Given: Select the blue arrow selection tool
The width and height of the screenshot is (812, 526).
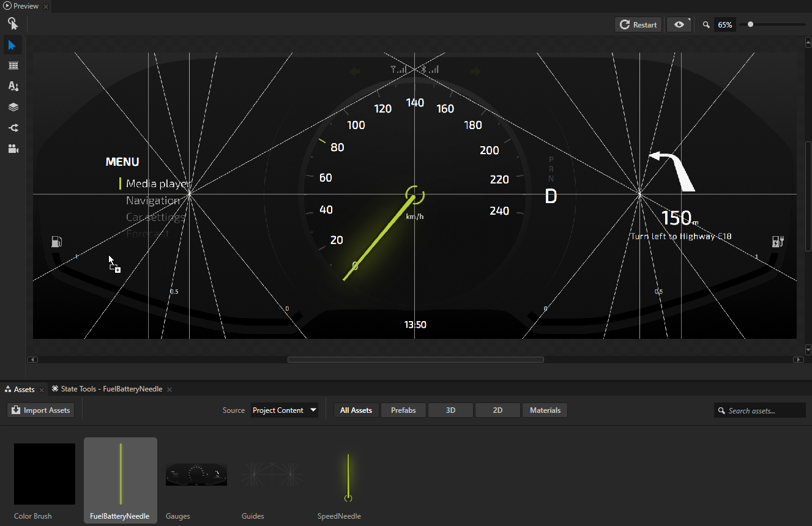Looking at the screenshot, I should [12, 45].
